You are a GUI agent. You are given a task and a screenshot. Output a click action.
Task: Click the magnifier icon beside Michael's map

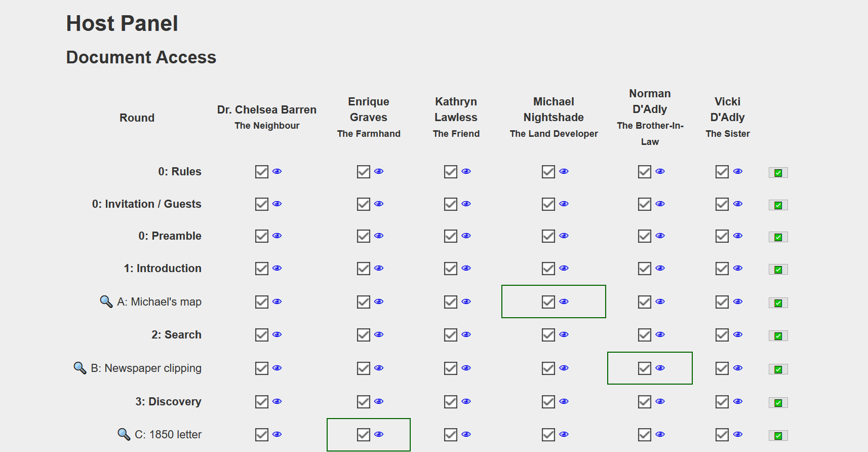pos(106,302)
